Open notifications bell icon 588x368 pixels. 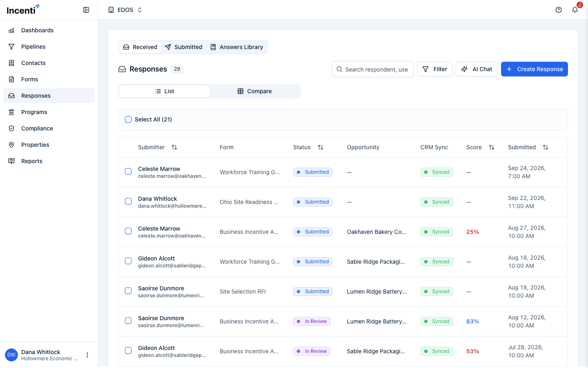[575, 10]
